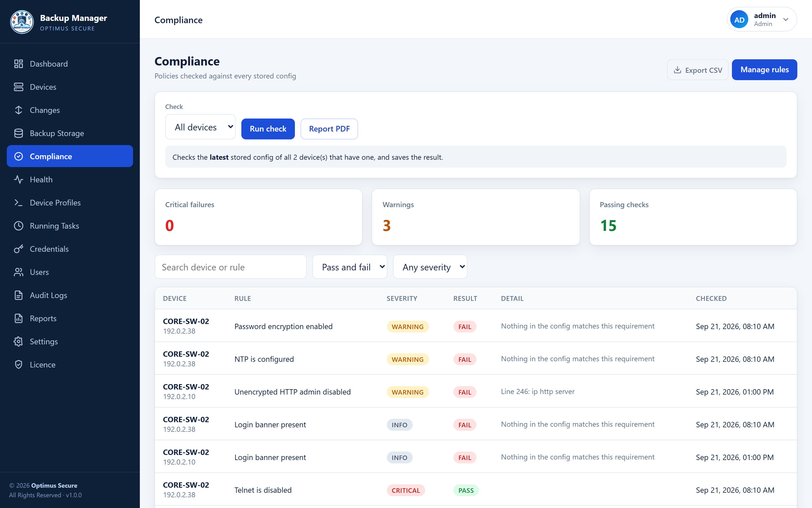Click the Backup Manager logo
The height and width of the screenshot is (508, 812).
[22, 22]
